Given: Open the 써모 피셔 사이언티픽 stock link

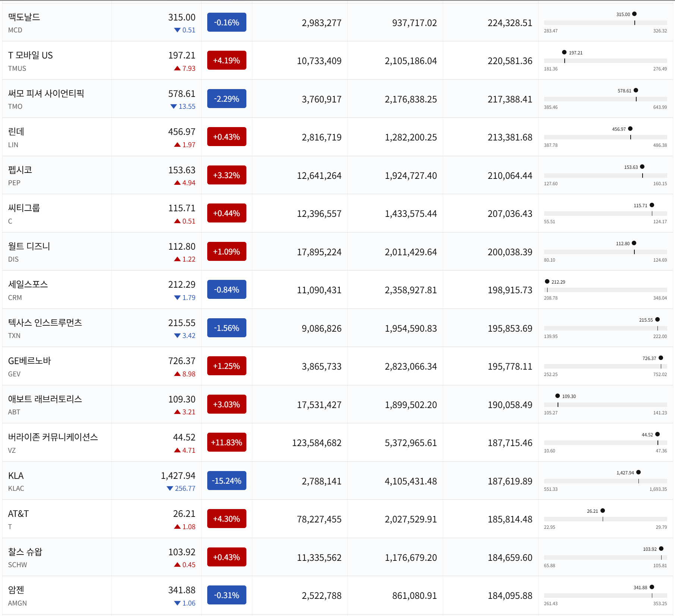Looking at the screenshot, I should click(46, 94).
